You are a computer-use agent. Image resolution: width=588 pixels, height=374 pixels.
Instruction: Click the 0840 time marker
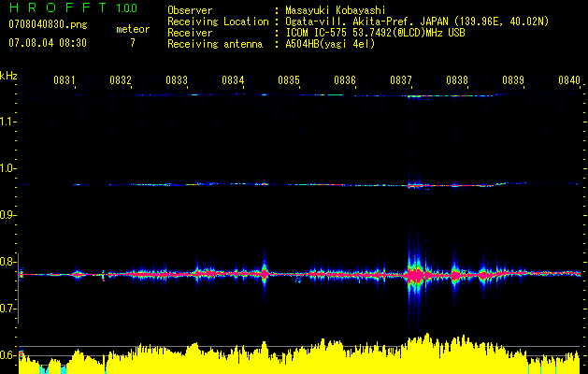click(x=569, y=79)
